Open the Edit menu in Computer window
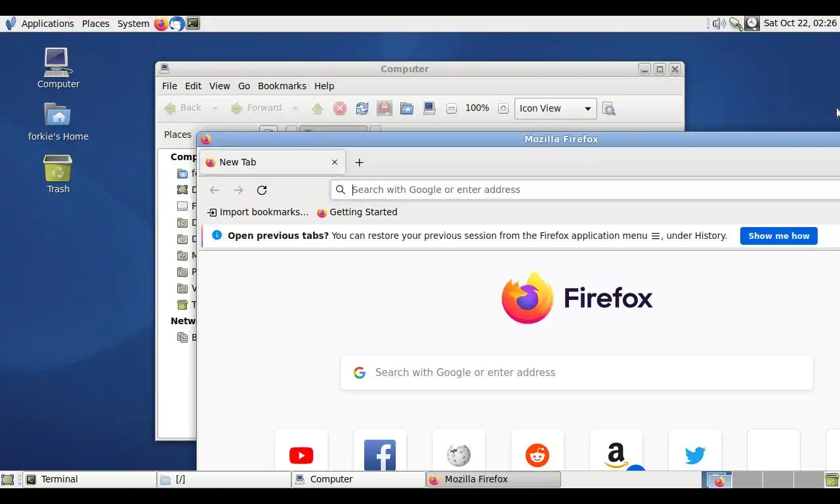This screenshot has height=504, width=840. click(x=193, y=86)
